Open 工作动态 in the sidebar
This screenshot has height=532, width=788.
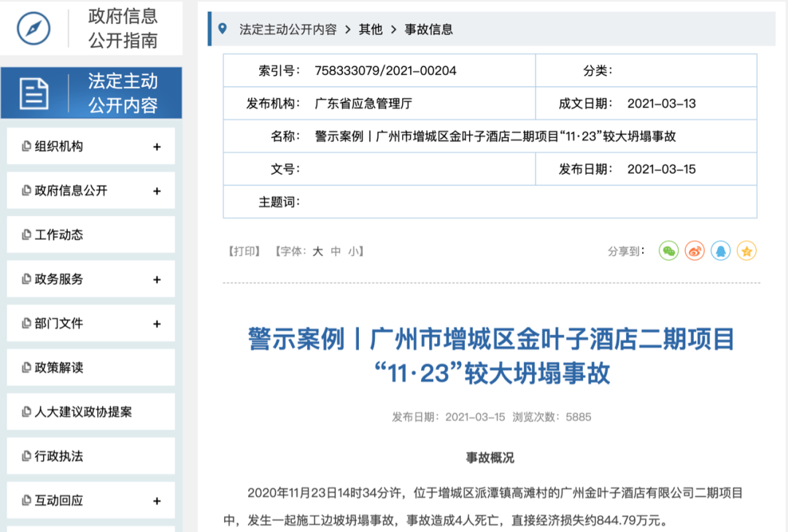click(x=91, y=235)
